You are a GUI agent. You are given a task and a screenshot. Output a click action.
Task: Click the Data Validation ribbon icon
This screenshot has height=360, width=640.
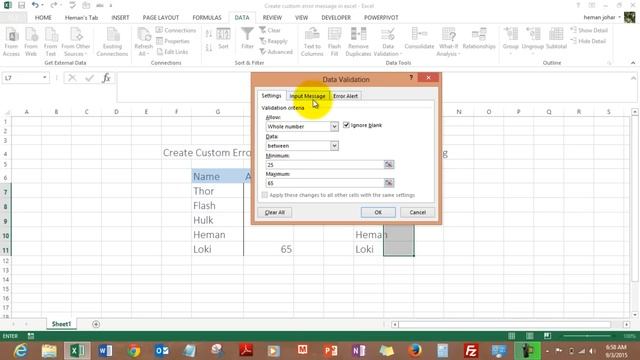(388, 42)
